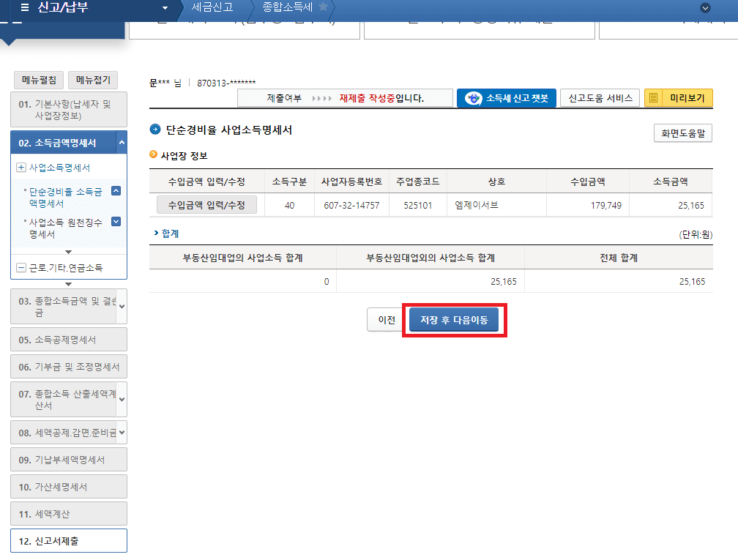This screenshot has height=560, width=738.
Task: Open 사업소득명세서 tree item
Action: click(60, 168)
